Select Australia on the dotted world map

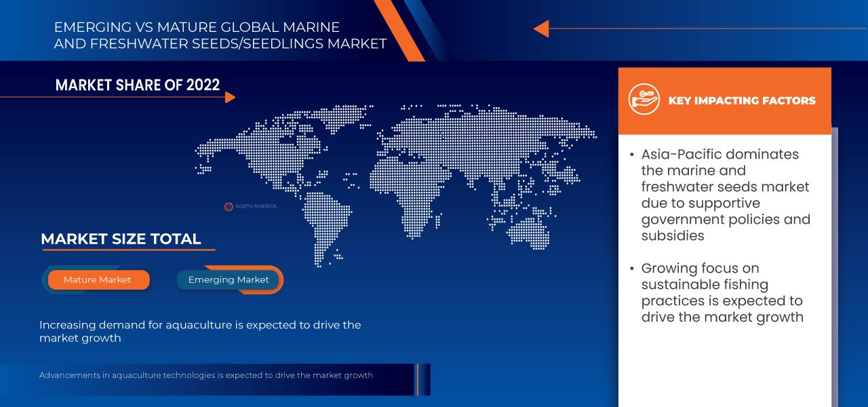tap(529, 232)
